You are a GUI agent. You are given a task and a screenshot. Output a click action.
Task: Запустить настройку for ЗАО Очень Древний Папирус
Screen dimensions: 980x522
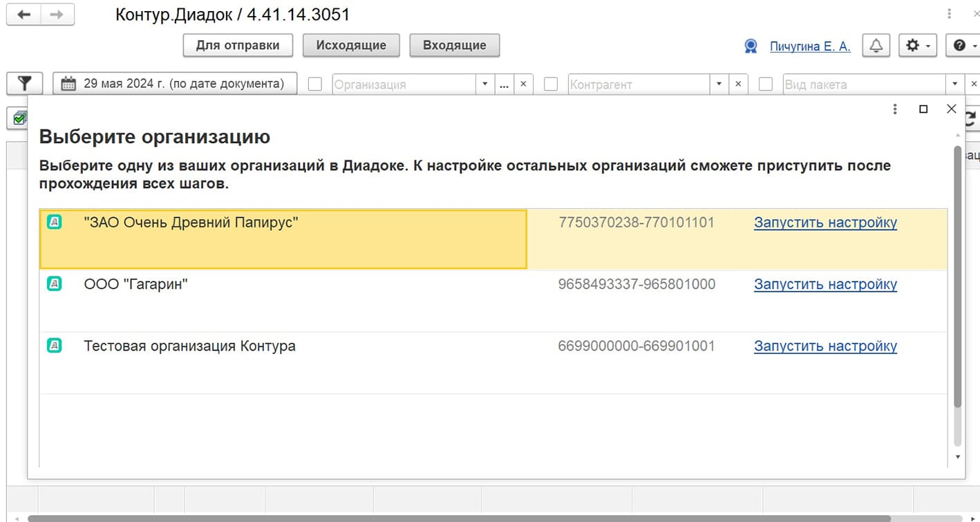coord(825,223)
